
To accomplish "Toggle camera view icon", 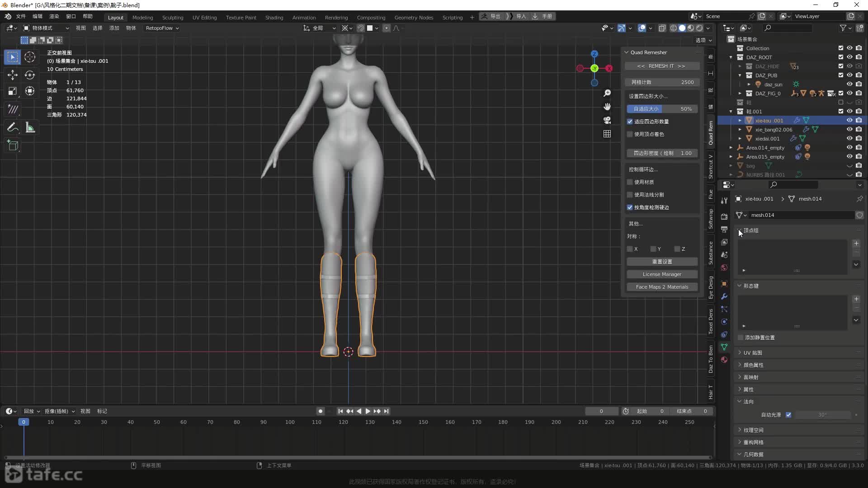I will [607, 120].
